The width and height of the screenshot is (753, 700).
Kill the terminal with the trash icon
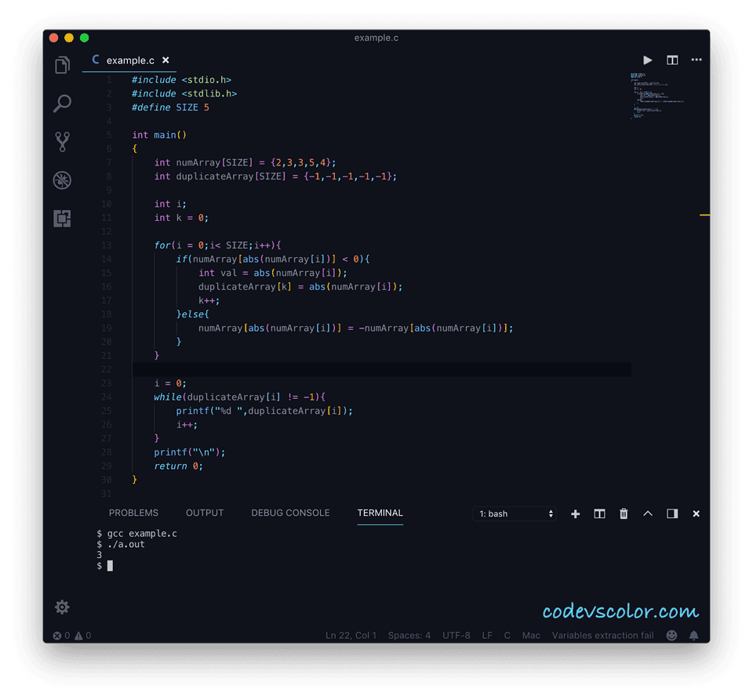[623, 513]
